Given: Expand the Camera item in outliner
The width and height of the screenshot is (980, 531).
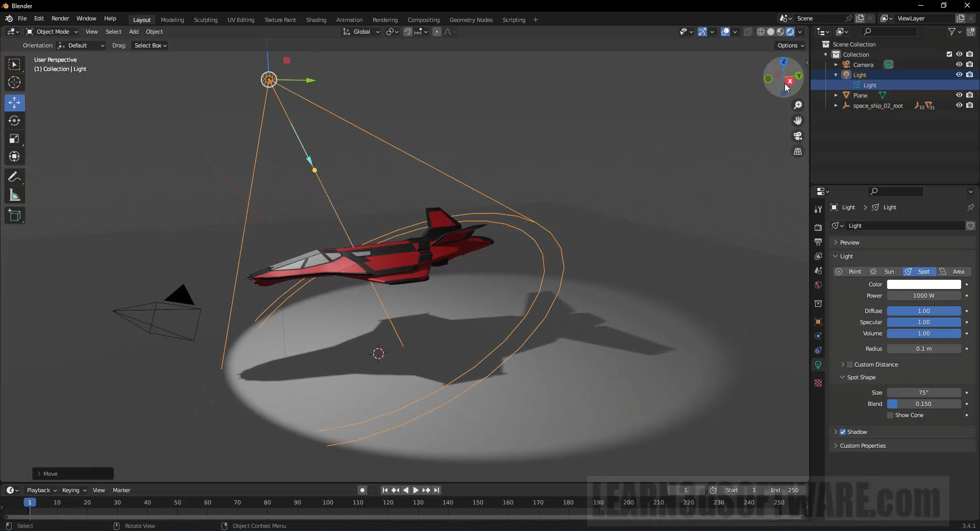Looking at the screenshot, I should pos(836,65).
